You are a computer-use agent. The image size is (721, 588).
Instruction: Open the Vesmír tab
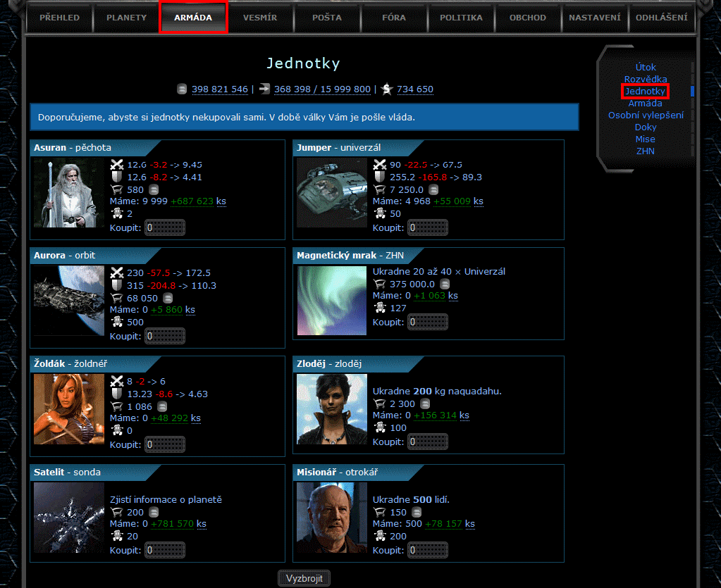[259, 18]
